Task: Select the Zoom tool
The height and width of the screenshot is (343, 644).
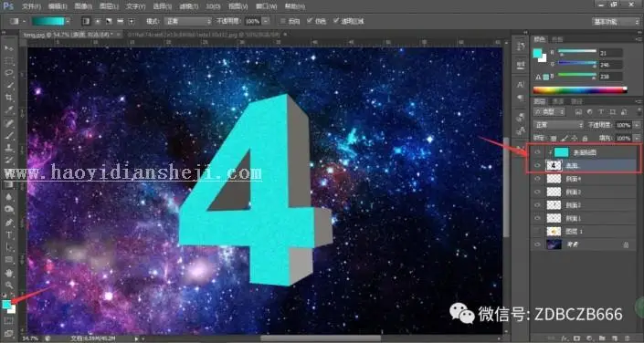Action: pos(8,286)
